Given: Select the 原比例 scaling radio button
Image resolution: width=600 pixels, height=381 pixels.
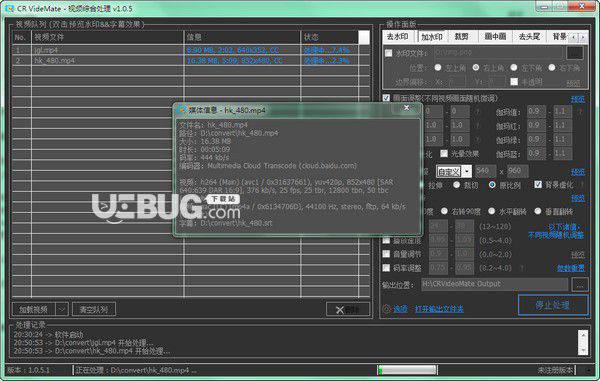Looking at the screenshot, I should pos(492,185).
